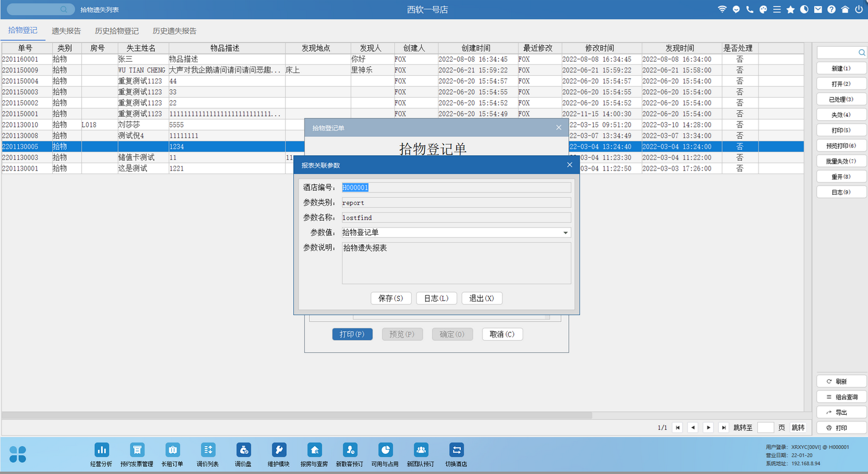Switch to the 遗失报告 tab
This screenshot has width=868, height=474.
[66, 31]
